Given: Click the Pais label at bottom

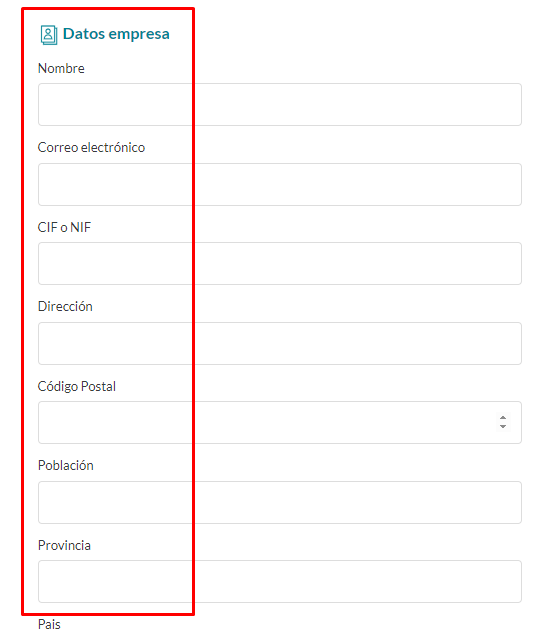Looking at the screenshot, I should coord(49,624).
